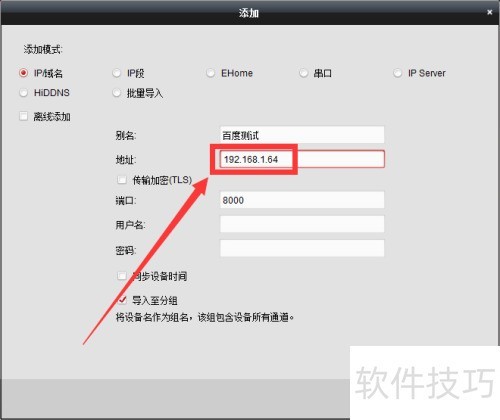Uncheck the 导入至分组 checkbox
Viewport: 500px width, 420px height.
(x=122, y=300)
